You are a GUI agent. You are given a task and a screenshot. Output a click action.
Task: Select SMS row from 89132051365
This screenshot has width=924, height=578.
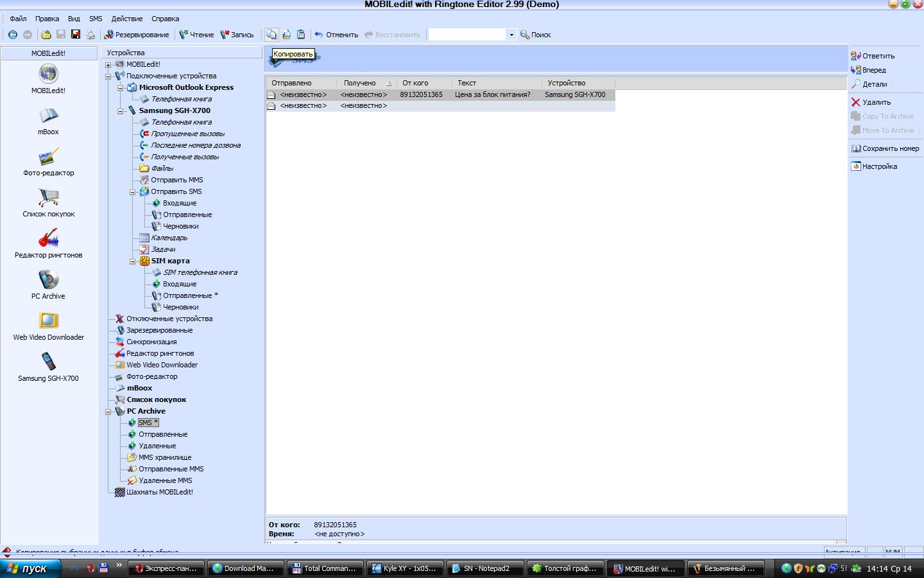coord(440,94)
